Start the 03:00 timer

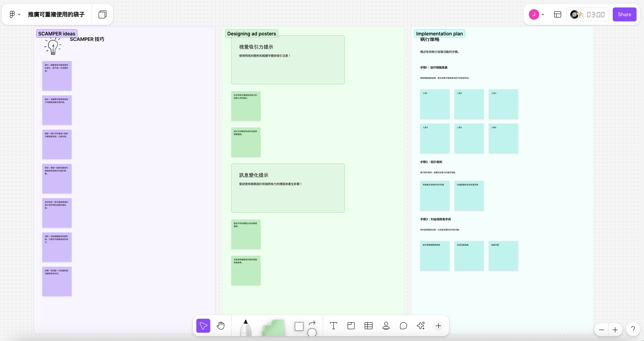click(x=595, y=14)
